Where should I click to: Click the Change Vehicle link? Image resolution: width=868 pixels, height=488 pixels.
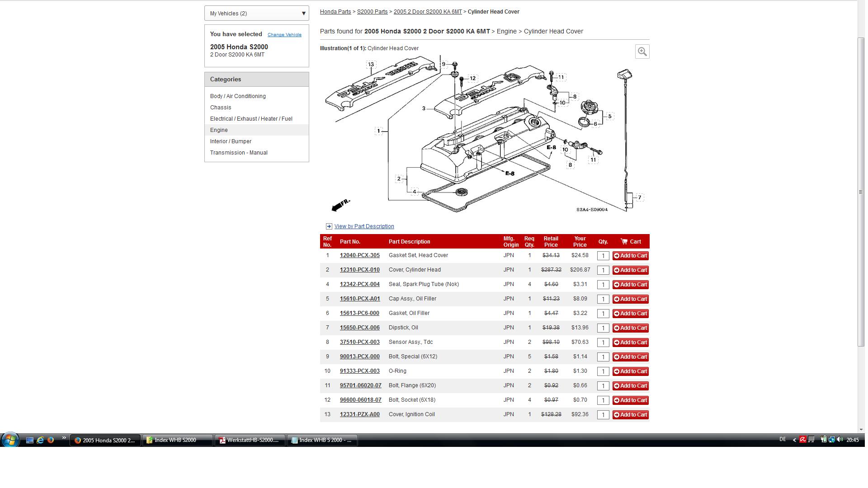284,35
